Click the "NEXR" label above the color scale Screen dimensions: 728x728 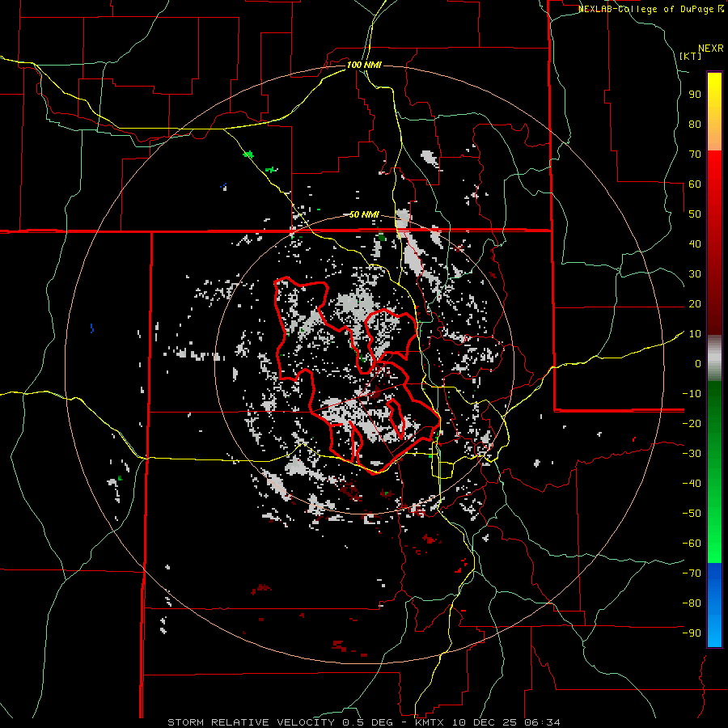point(710,48)
